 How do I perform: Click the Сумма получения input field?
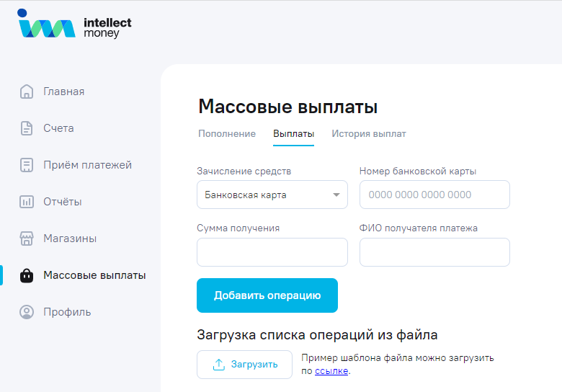[272, 252]
